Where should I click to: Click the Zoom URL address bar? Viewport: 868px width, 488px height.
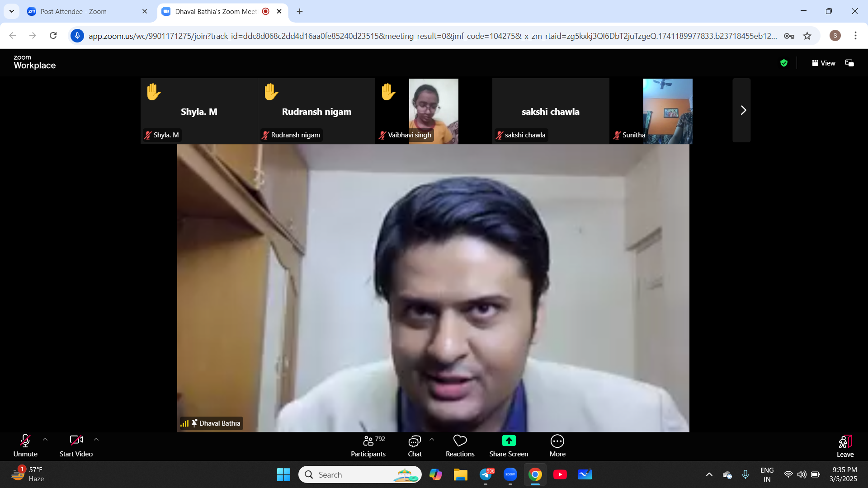[433, 36]
